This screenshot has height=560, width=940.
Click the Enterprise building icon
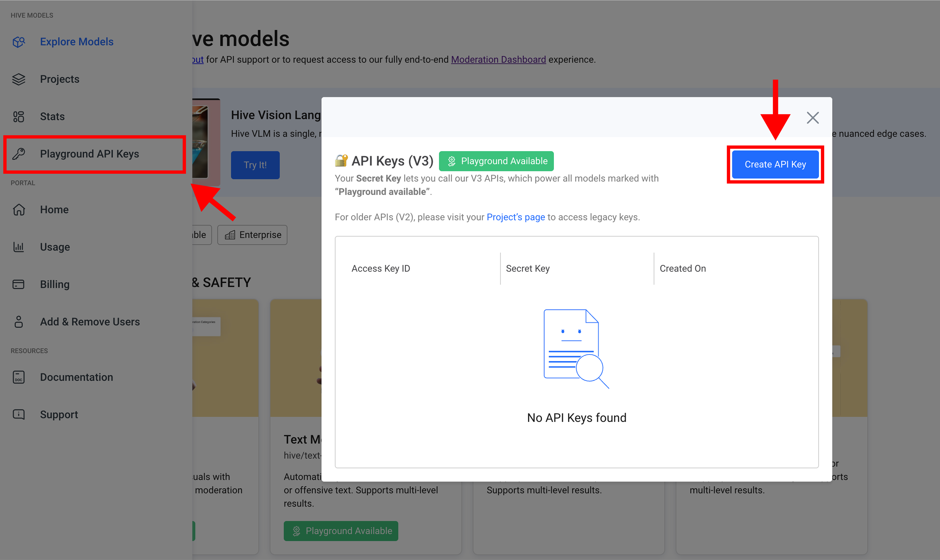point(230,235)
